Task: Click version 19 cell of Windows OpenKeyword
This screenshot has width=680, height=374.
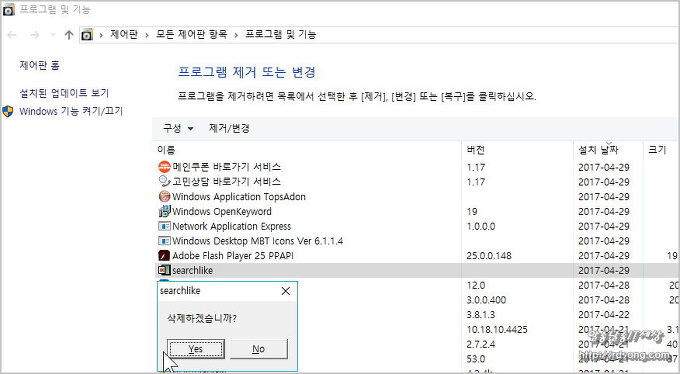Action: point(472,211)
